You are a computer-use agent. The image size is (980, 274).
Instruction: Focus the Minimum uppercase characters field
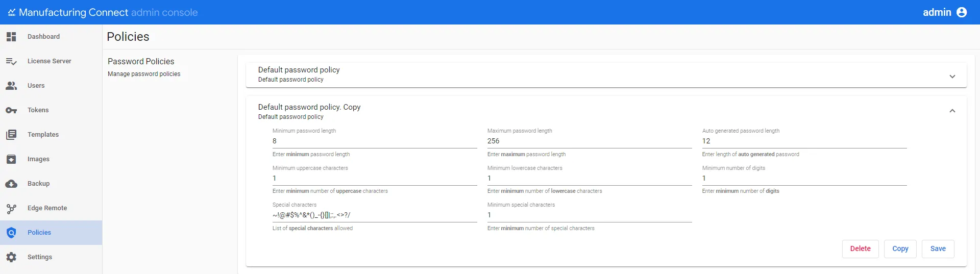pyautogui.click(x=375, y=179)
